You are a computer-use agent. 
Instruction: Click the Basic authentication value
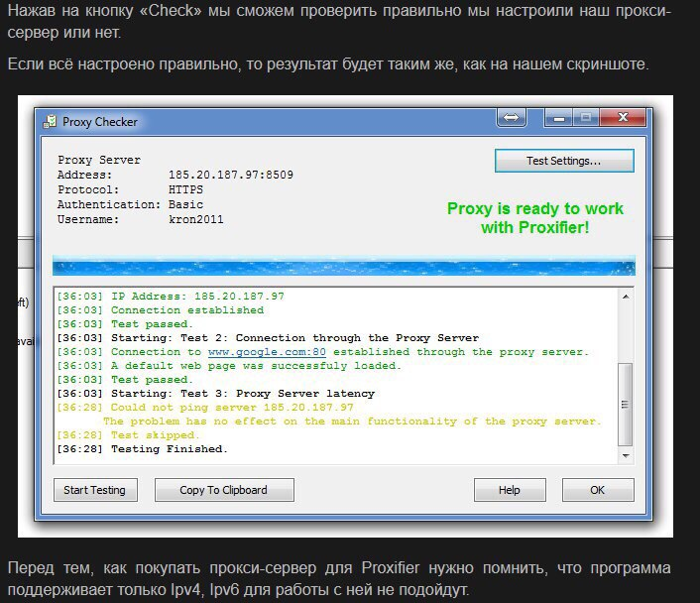pos(185,204)
